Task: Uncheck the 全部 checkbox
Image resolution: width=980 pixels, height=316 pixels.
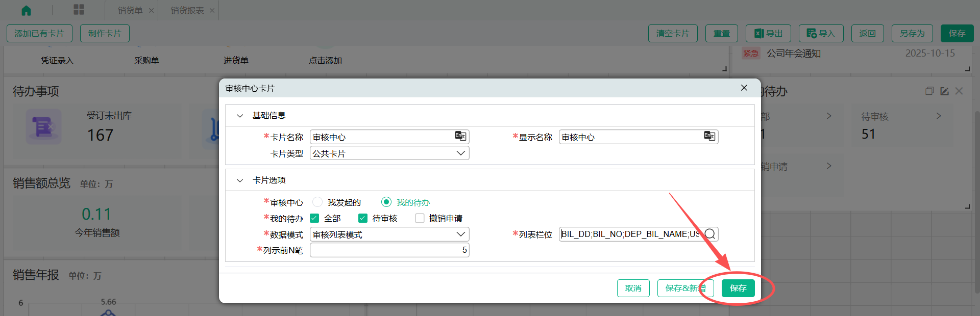Action: coord(315,218)
